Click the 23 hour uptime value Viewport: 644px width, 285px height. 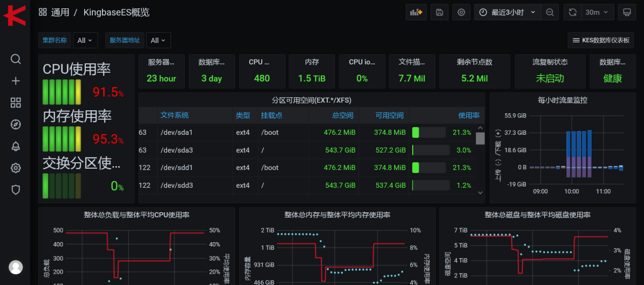pyautogui.click(x=162, y=79)
